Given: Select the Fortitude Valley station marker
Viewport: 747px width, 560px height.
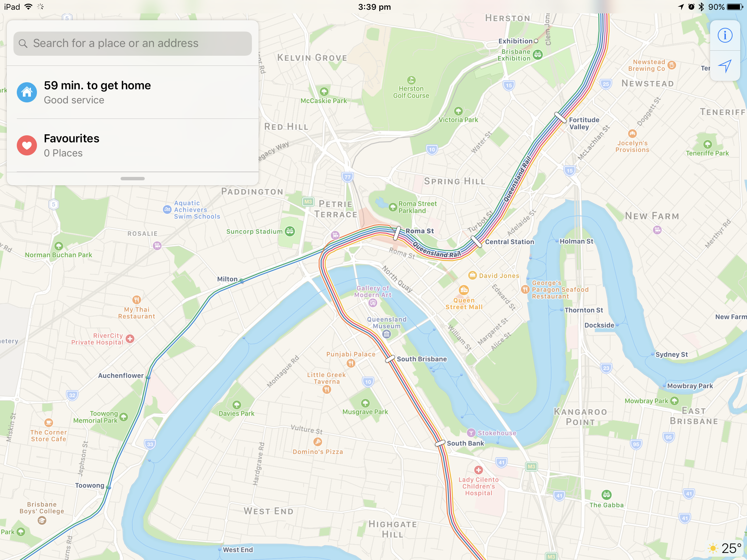Looking at the screenshot, I should pos(560,118).
